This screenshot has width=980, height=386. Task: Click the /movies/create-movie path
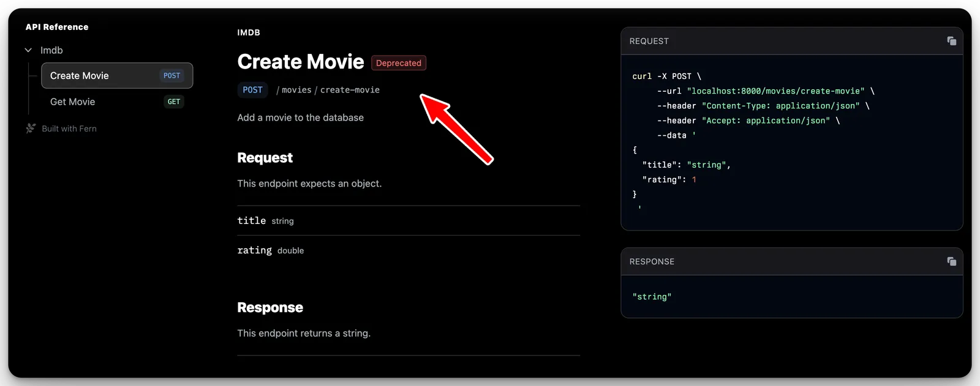(x=328, y=90)
